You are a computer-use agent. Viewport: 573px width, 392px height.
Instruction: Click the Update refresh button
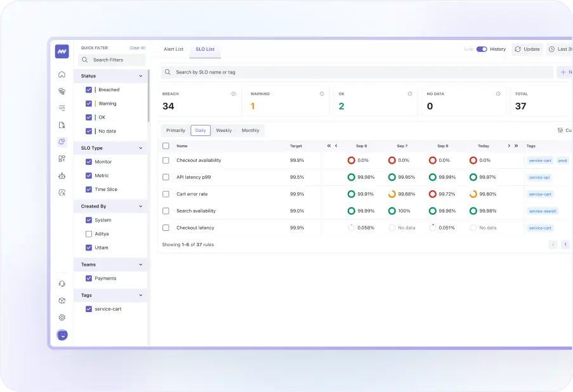pos(527,49)
